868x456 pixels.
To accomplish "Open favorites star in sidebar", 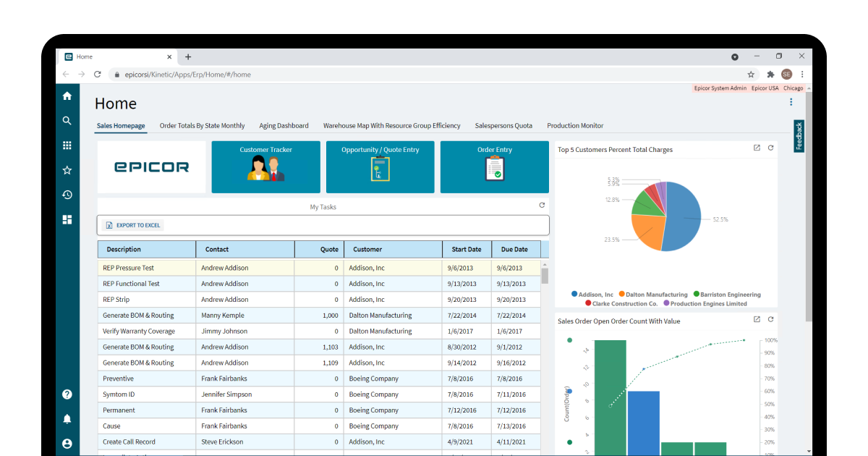I will (x=67, y=170).
